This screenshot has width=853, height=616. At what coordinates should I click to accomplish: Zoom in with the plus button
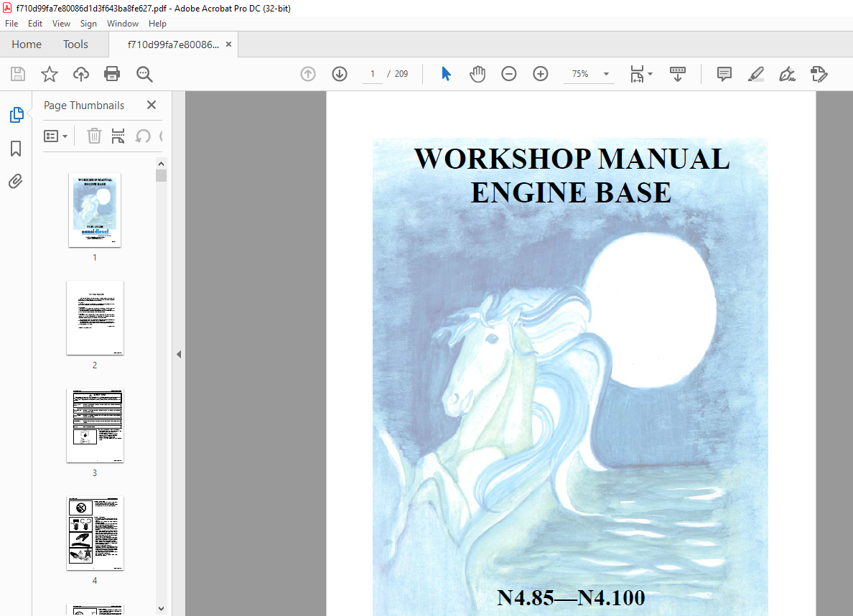[x=540, y=74]
